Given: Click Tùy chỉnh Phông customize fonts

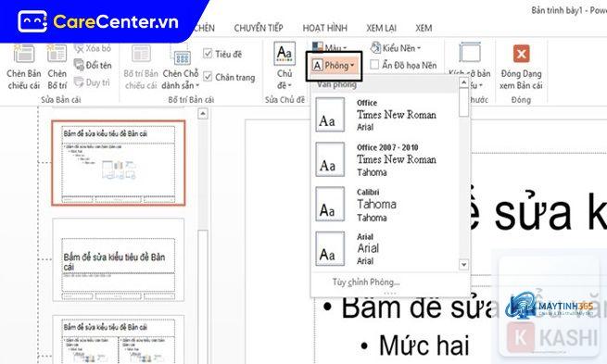Looking at the screenshot, I should click(x=366, y=282).
